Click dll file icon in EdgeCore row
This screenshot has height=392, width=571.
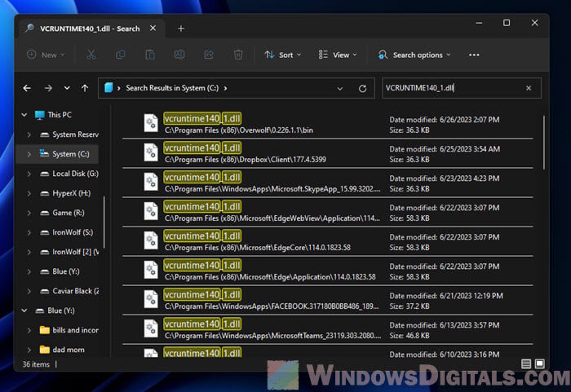coord(151,240)
